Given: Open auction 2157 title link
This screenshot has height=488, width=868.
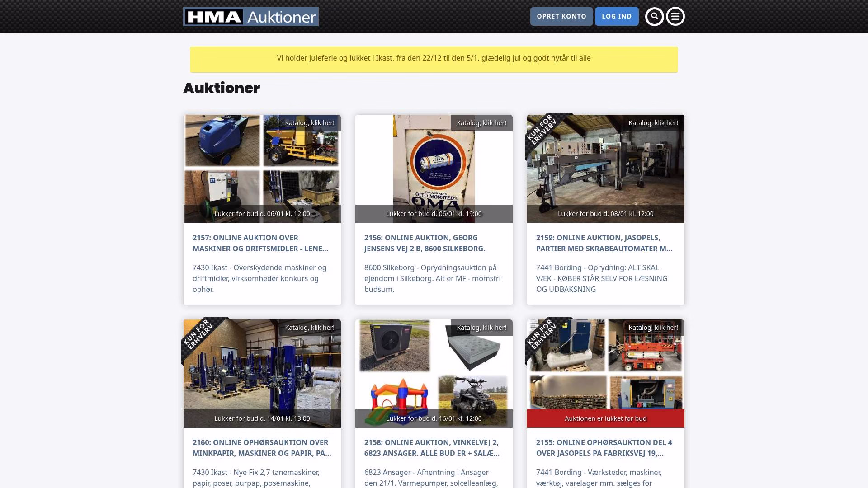Looking at the screenshot, I should [x=260, y=243].
